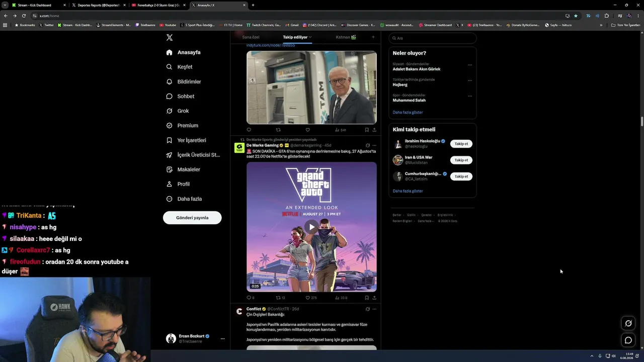Open the Keşfet (Explore) page
This screenshot has width=644, height=362.
coord(180,67)
